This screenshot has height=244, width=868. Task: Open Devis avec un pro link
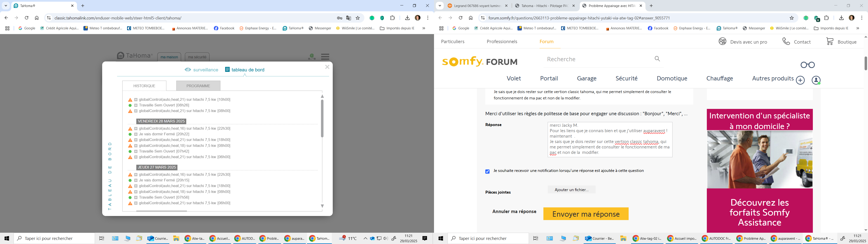(x=742, y=41)
